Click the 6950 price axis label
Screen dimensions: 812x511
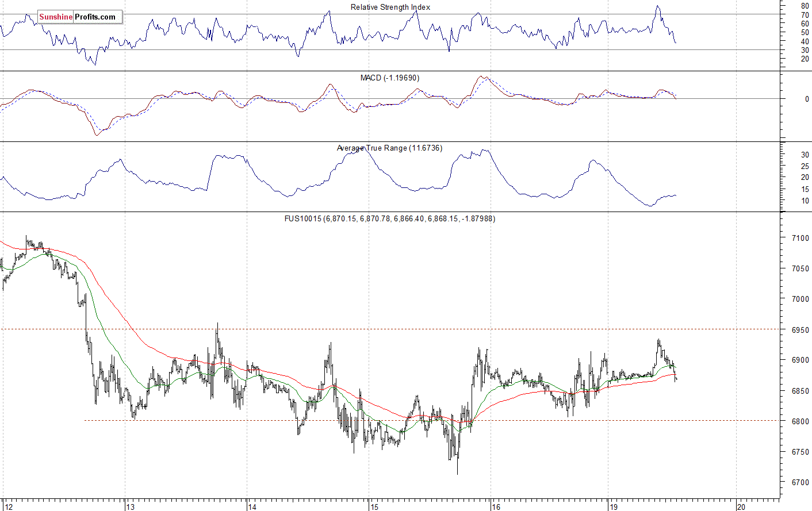point(800,330)
